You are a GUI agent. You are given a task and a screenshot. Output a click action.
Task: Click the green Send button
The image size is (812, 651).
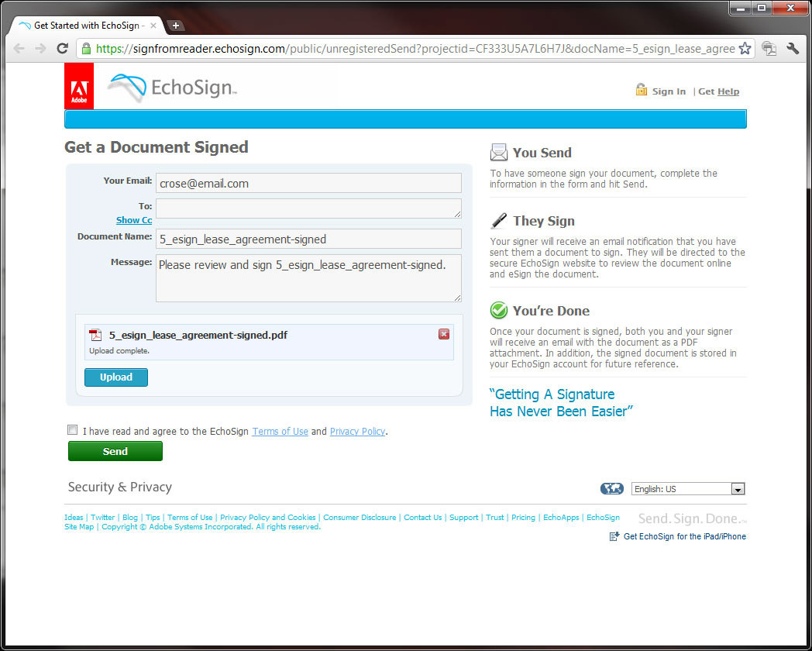coord(115,451)
